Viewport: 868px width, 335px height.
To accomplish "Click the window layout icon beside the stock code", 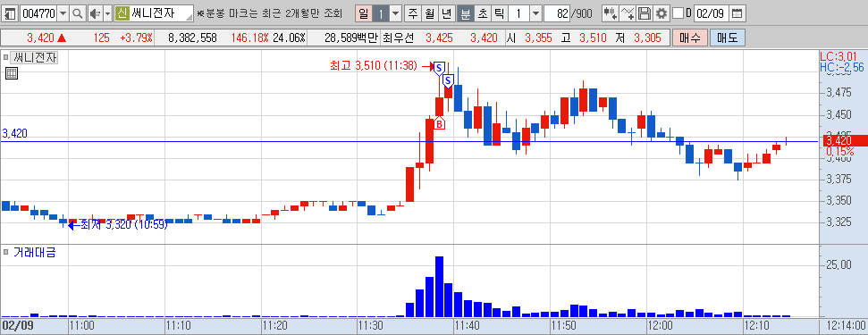I will coord(11,13).
